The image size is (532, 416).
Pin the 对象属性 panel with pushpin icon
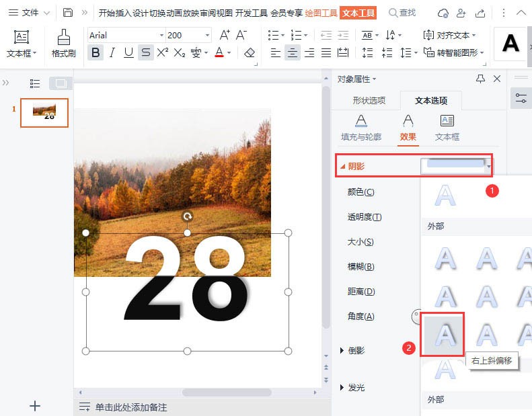pos(480,79)
